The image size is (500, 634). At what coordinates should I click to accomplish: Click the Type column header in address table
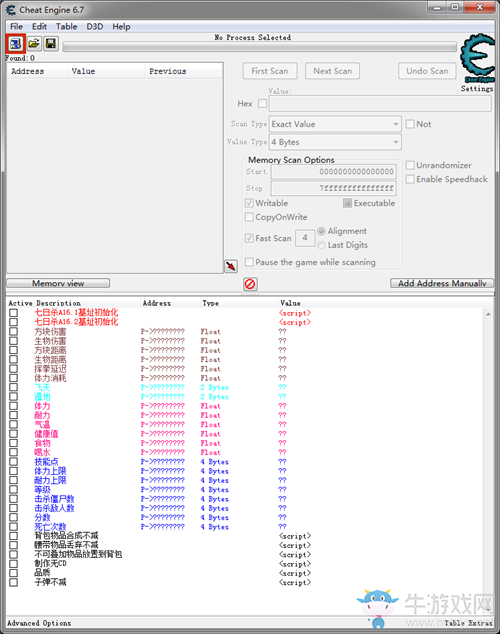click(211, 303)
